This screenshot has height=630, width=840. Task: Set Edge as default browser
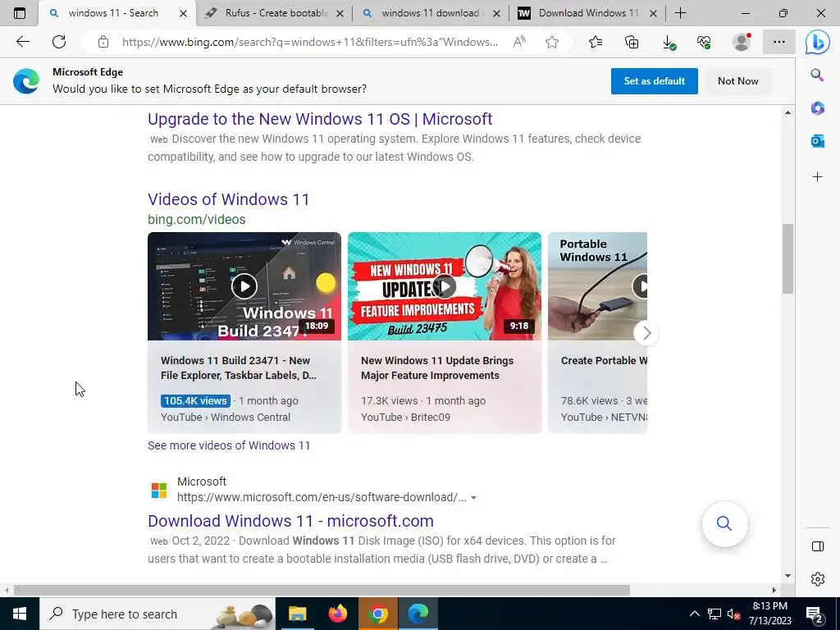click(x=654, y=81)
